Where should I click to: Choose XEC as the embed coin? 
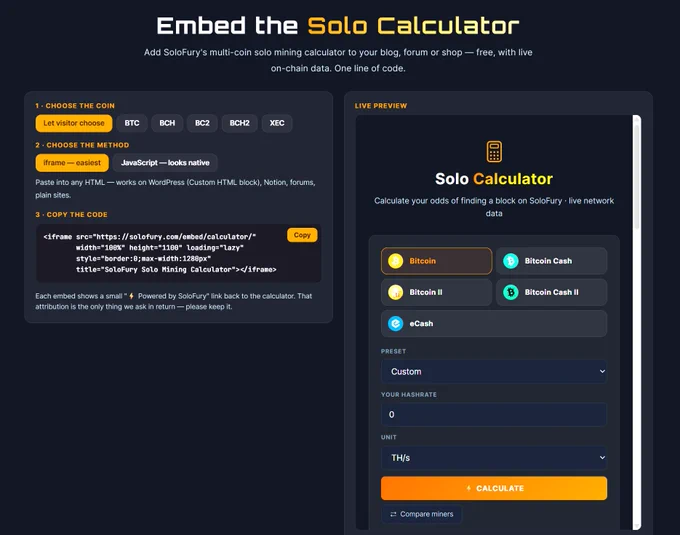tap(277, 123)
